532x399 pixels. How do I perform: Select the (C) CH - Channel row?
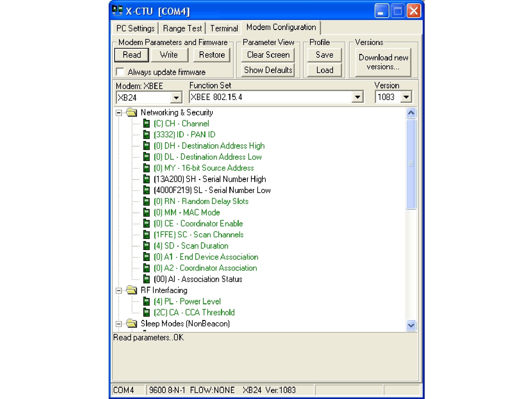pos(181,124)
